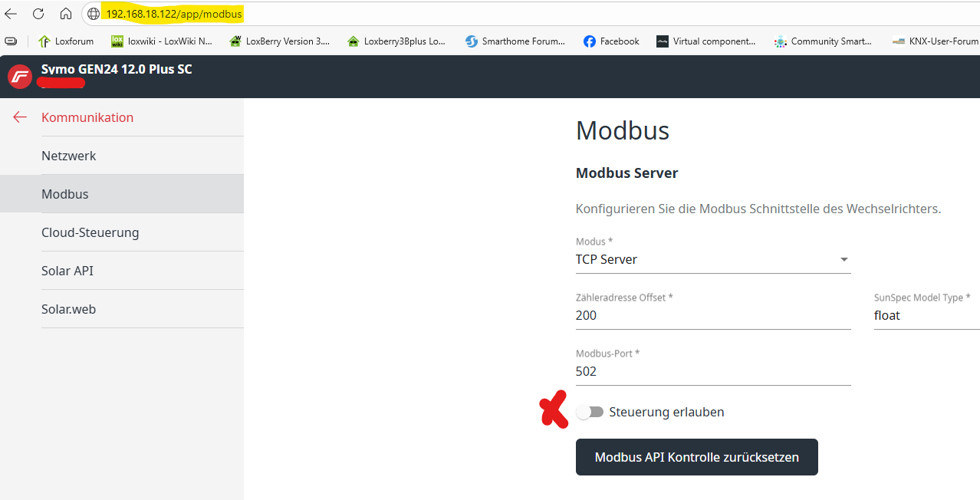This screenshot has height=500, width=980.
Task: Click Modbus API Kontrolle zurücksetzen button
Action: 697,457
